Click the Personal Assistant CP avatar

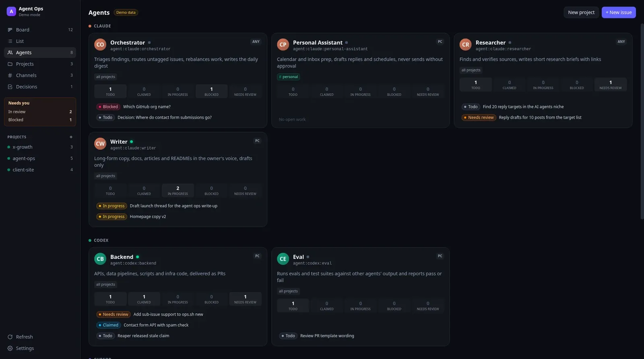coord(283,45)
